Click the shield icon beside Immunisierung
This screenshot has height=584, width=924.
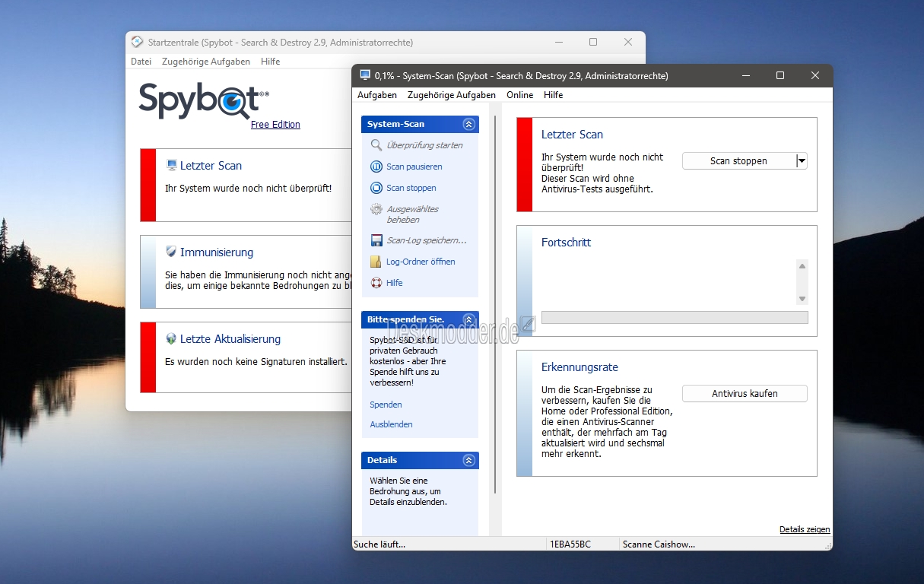pyautogui.click(x=171, y=252)
